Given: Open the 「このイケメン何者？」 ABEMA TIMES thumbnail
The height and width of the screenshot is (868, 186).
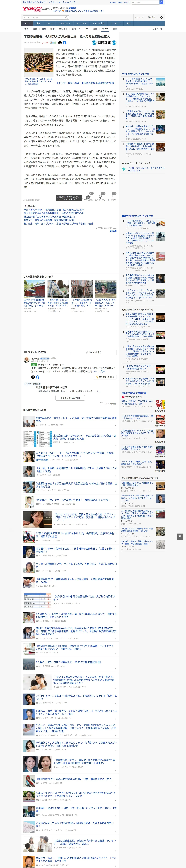Looking at the screenshot, I should pos(106,289).
